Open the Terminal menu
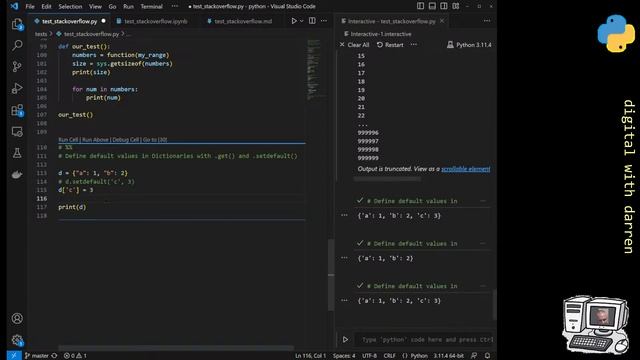 pyautogui.click(x=151, y=7)
